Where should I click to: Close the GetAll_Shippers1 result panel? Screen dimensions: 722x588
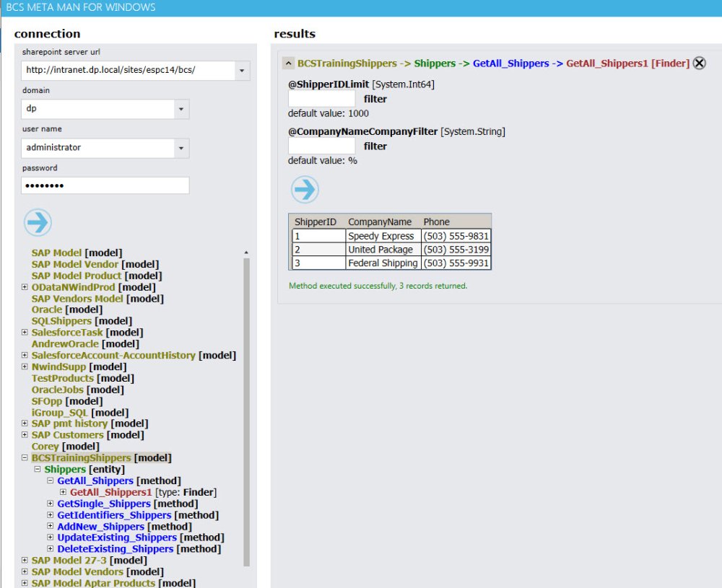699,63
